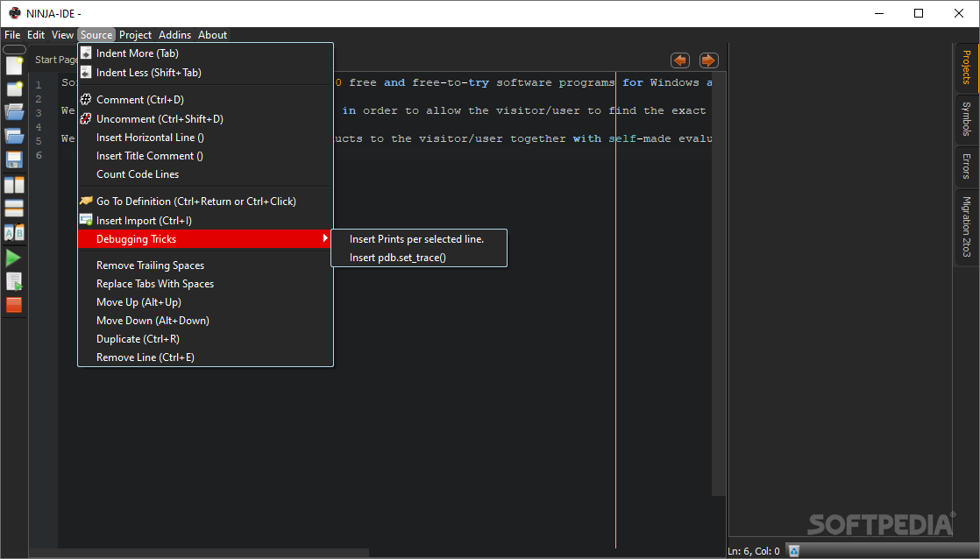Click the orange back navigation arrow
The width and height of the screenshot is (980, 559).
pyautogui.click(x=680, y=60)
